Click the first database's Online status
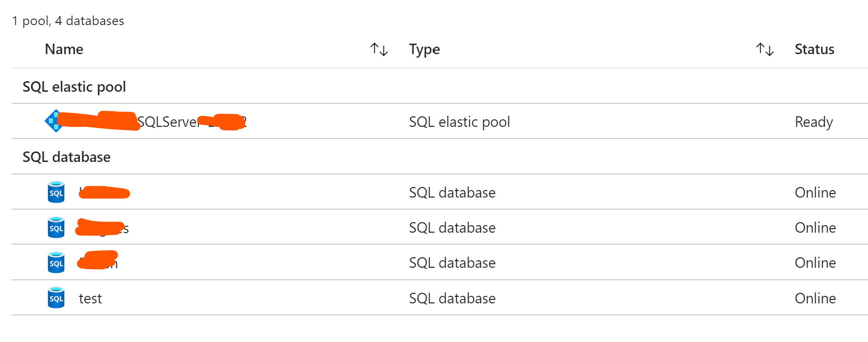Viewport: 868px width, 342px height. [x=815, y=193]
